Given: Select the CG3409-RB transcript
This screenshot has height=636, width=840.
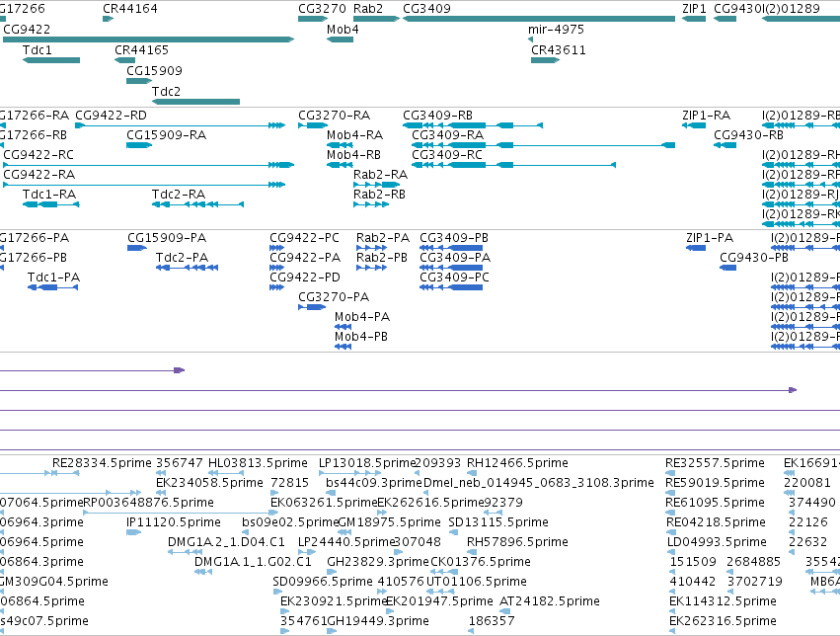Looking at the screenshot, I should (x=473, y=125).
